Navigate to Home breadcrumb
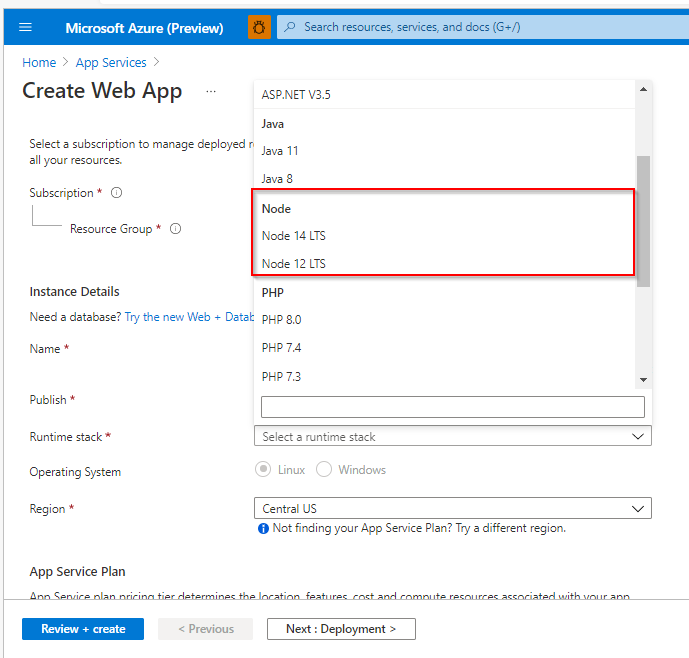This screenshot has height=658, width=689. click(39, 63)
